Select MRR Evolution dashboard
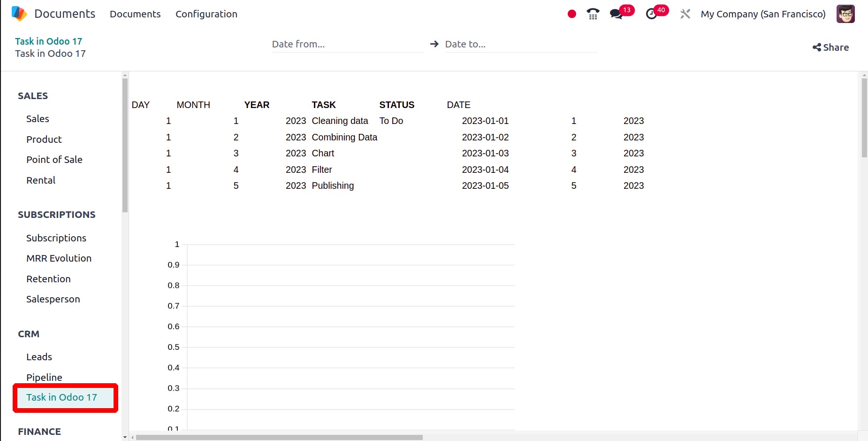Screen dimensions: 868x441 tap(59, 258)
